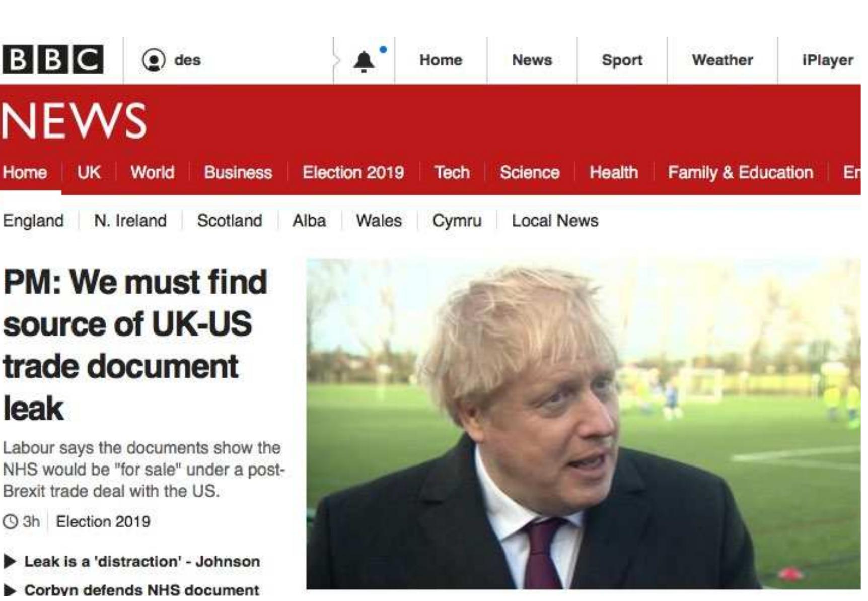The image size is (868, 601).
Task: Open the notifications bell icon
Action: coord(364,61)
